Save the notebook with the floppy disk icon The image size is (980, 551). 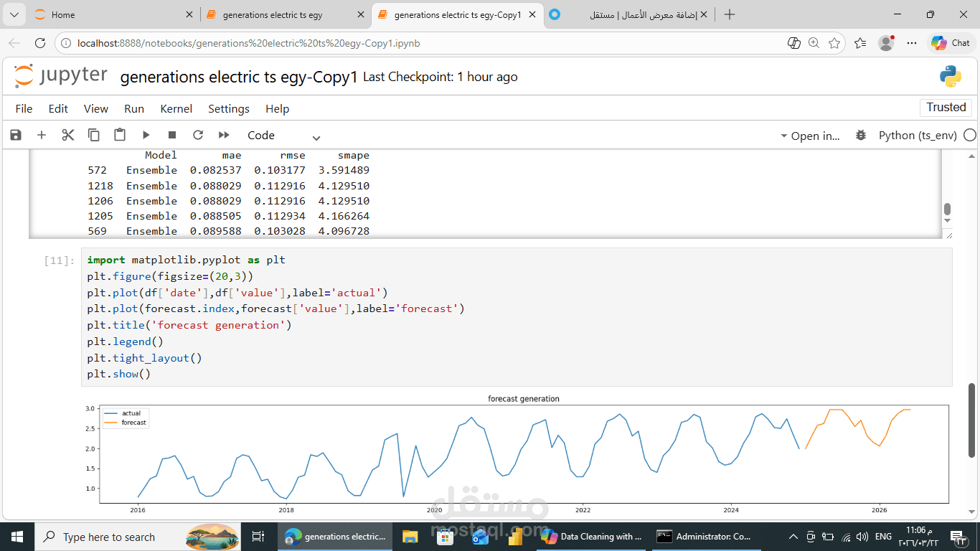16,135
